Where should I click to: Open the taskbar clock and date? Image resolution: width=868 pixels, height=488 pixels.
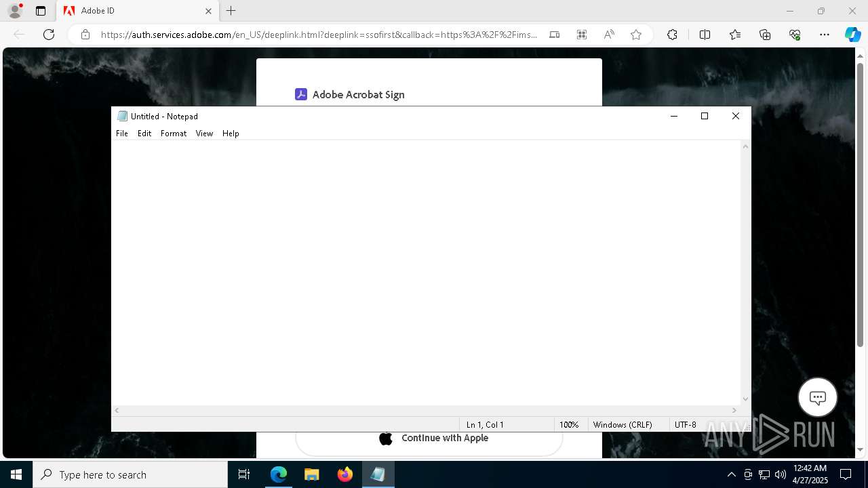point(810,474)
